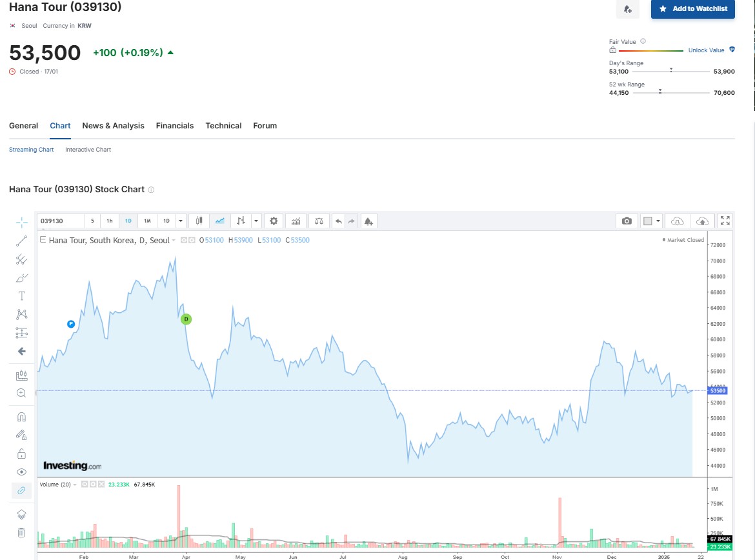Screen dimensions: 755x560
Task: Click the symbol input field 039130
Action: point(61,221)
